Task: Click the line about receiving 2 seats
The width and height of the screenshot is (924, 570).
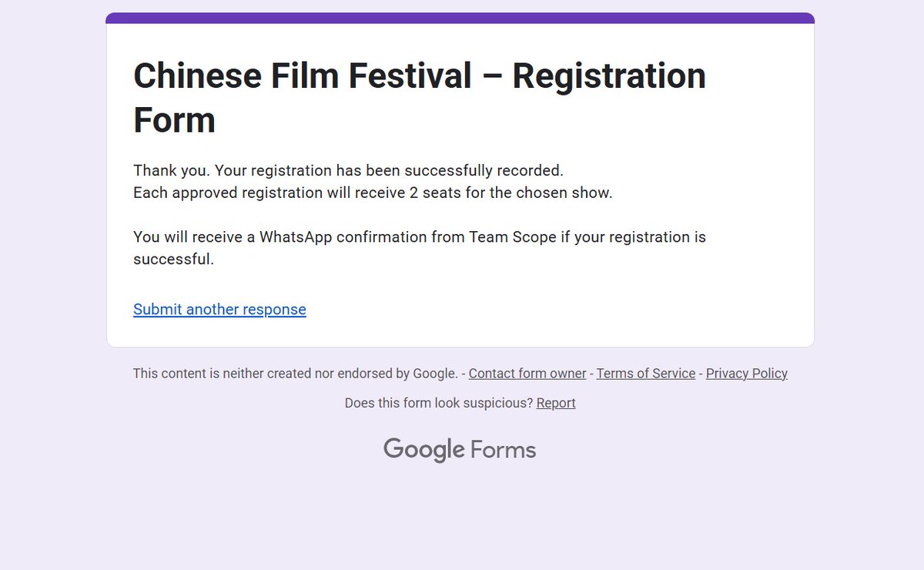Action: coord(373,193)
